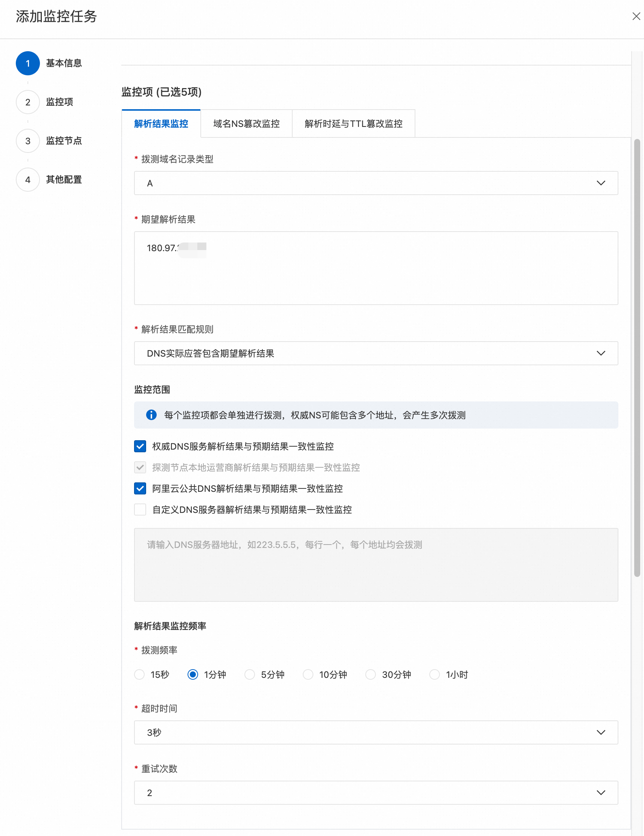Click the info icon in the 监控范围 notice
This screenshot has width=644, height=836.
tap(151, 415)
